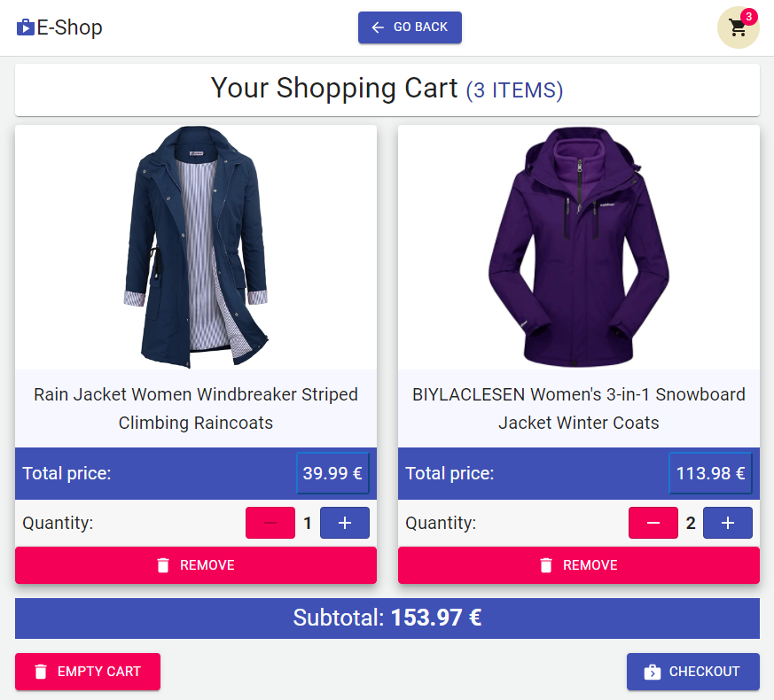This screenshot has height=700, width=774.
Task: Decrease quantity of the Rain Jacket
Action: [x=270, y=523]
